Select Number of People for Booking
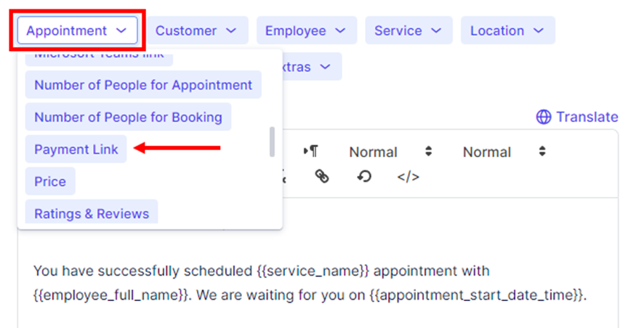The width and height of the screenshot is (644, 328). point(128,117)
